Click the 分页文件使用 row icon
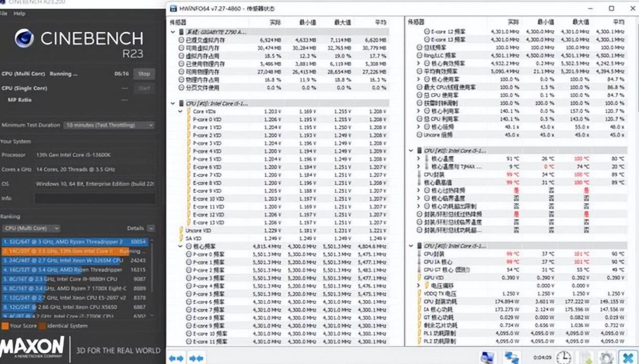This screenshot has width=639, height=364. click(181, 88)
